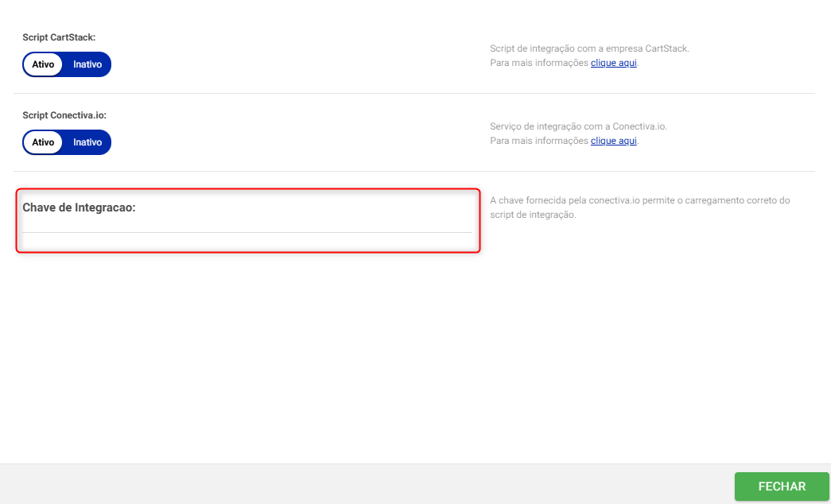The width and height of the screenshot is (831, 504).
Task: Click the 'A chave fornecida pela conectiva.io' description
Action: (639, 200)
